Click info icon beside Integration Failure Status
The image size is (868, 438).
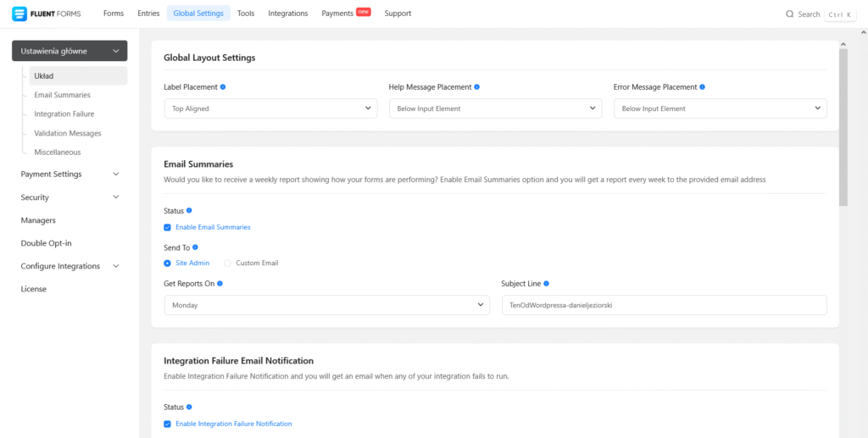(189, 407)
